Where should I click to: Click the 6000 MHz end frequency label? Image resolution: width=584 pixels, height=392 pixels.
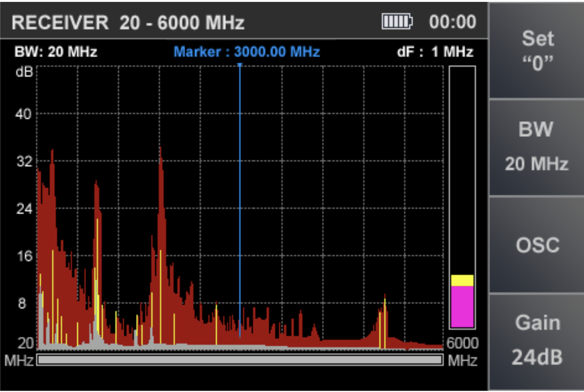[x=462, y=343]
